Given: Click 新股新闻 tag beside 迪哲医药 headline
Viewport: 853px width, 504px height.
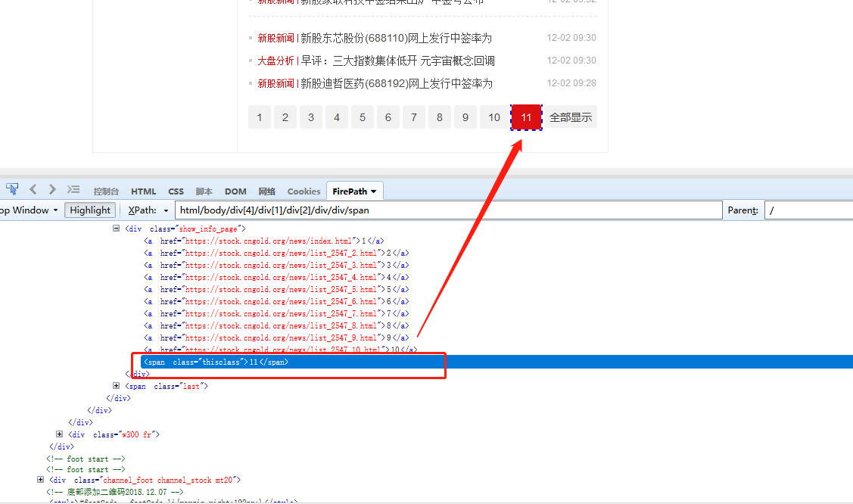Looking at the screenshot, I should click(276, 84).
